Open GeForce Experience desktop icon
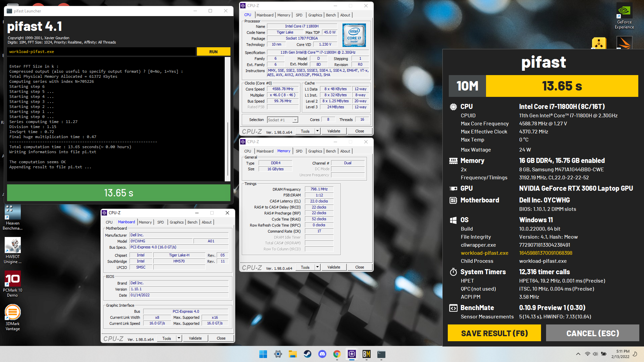The width and height of the screenshot is (644, 362). (x=624, y=16)
